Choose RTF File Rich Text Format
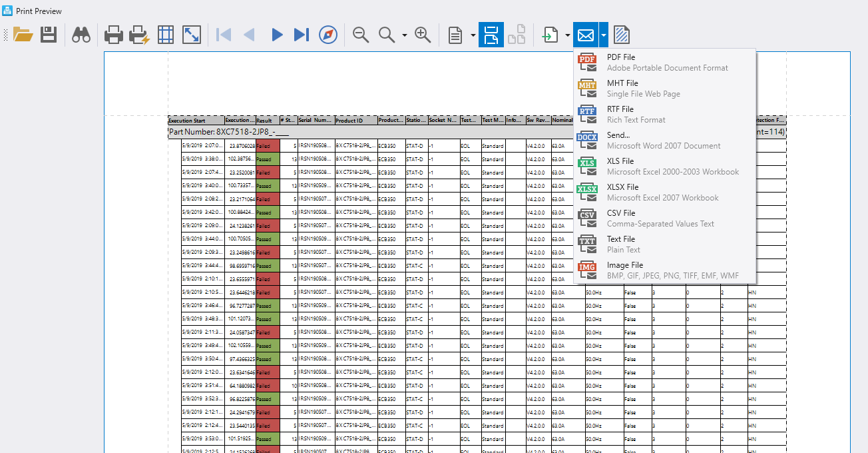The image size is (868, 453). tap(664, 115)
